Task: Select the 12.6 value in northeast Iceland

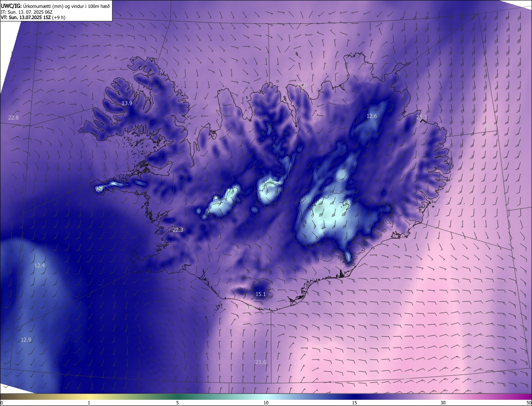Action: pos(372,116)
